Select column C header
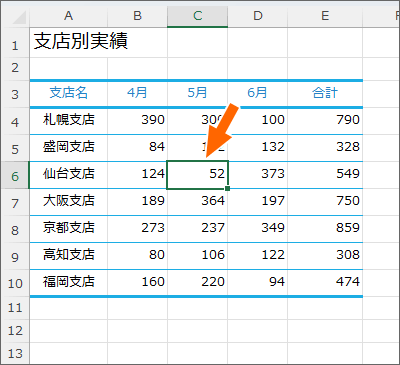The height and width of the screenshot is (365, 400). tap(198, 16)
